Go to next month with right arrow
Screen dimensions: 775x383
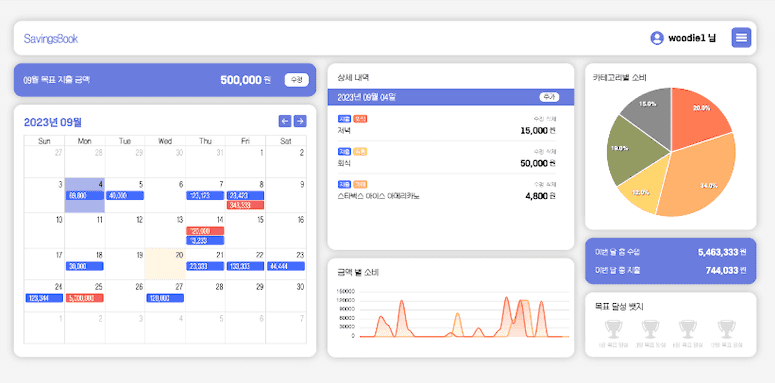pyautogui.click(x=300, y=121)
